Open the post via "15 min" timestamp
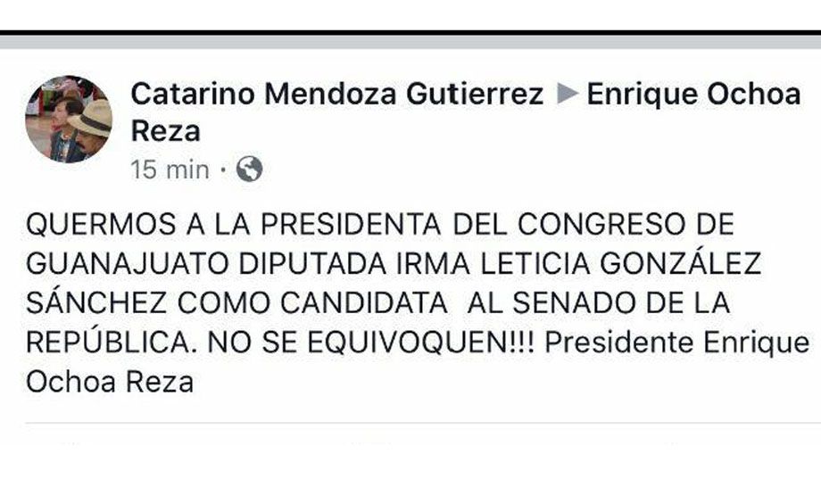821x504 pixels. (170, 169)
